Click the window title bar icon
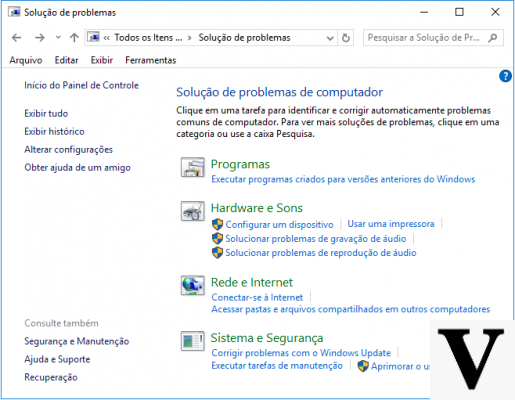515x400 pixels. point(14,12)
